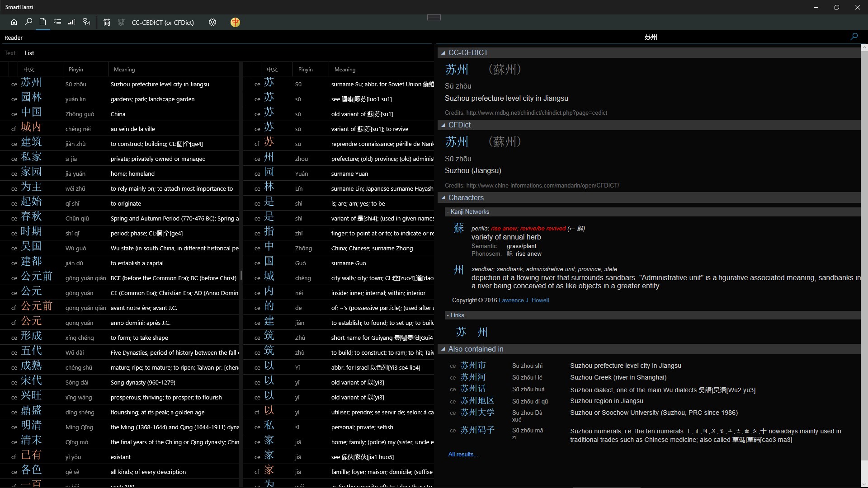Screen dimensions: 868x488
Task: Collapse the CC-CEDICT section
Action: [443, 53]
